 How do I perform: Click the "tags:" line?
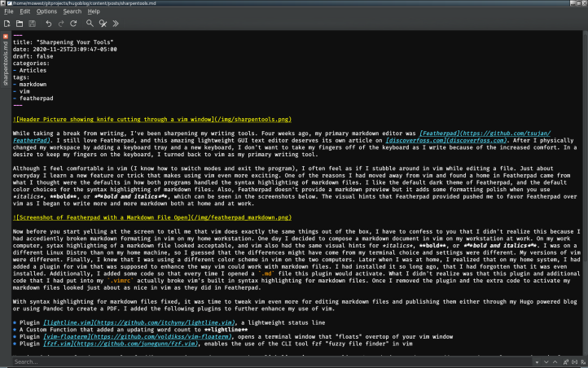[x=21, y=77]
